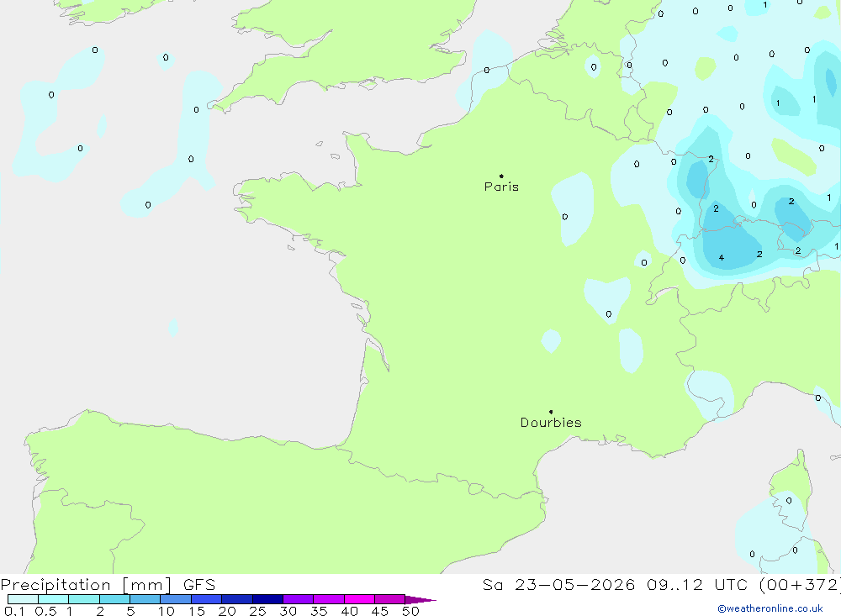Click the 5 mm legend swatch
This screenshot has height=616, width=841.
tap(145, 599)
